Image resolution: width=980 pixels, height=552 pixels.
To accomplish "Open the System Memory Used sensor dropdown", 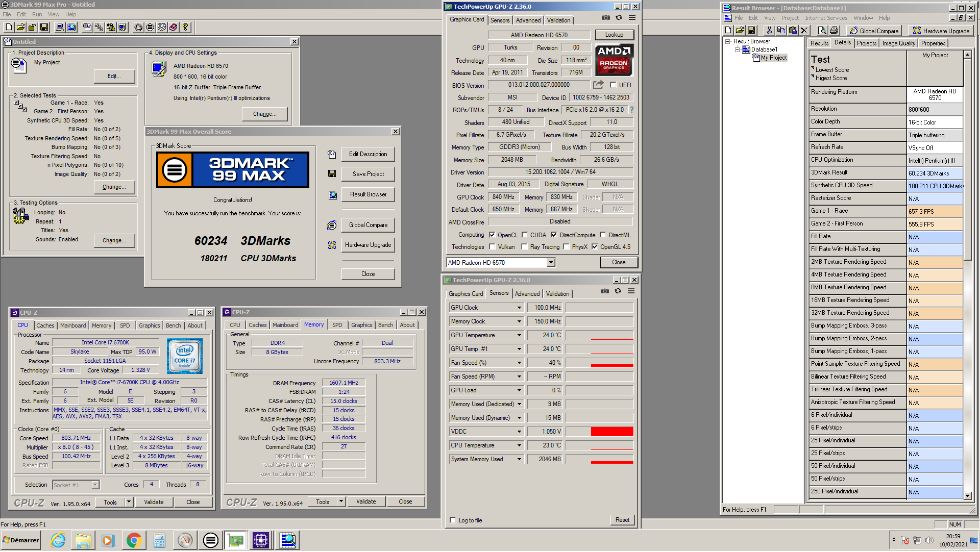I will pos(519,459).
